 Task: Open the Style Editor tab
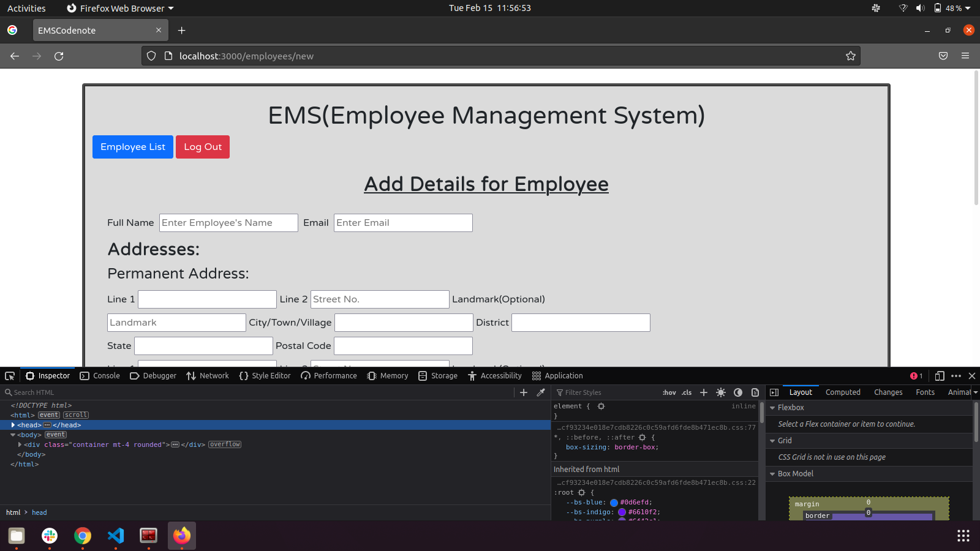click(265, 376)
